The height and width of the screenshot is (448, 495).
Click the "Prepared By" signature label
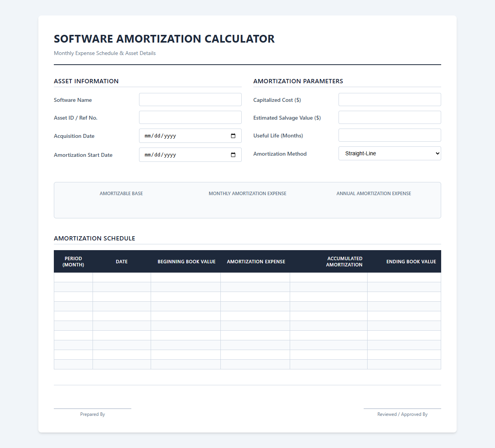[93, 414]
